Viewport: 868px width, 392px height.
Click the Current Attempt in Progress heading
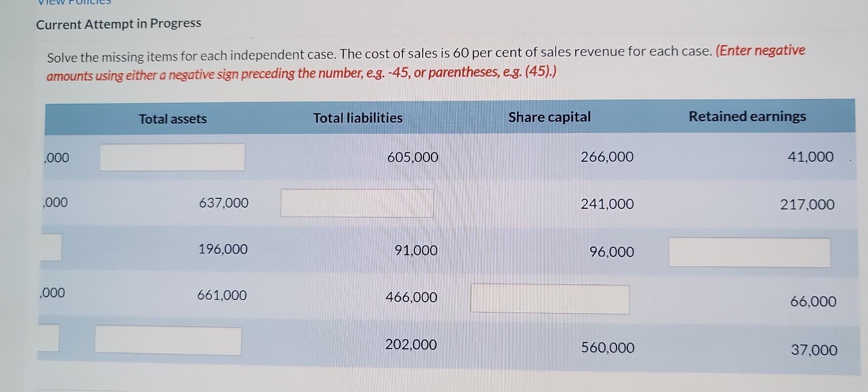pyautogui.click(x=119, y=24)
